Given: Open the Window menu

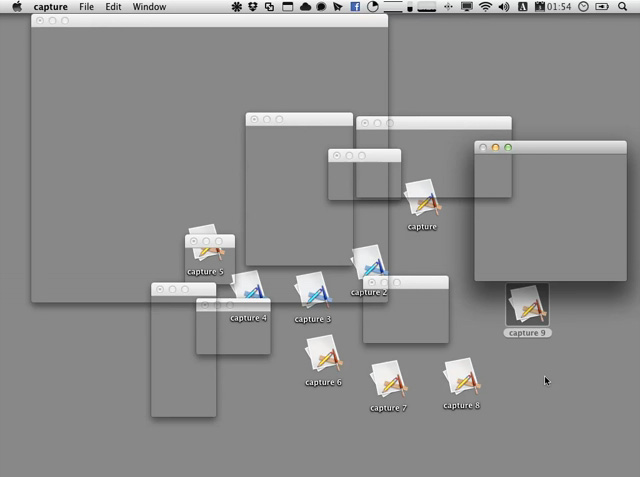Looking at the screenshot, I should 149,7.
